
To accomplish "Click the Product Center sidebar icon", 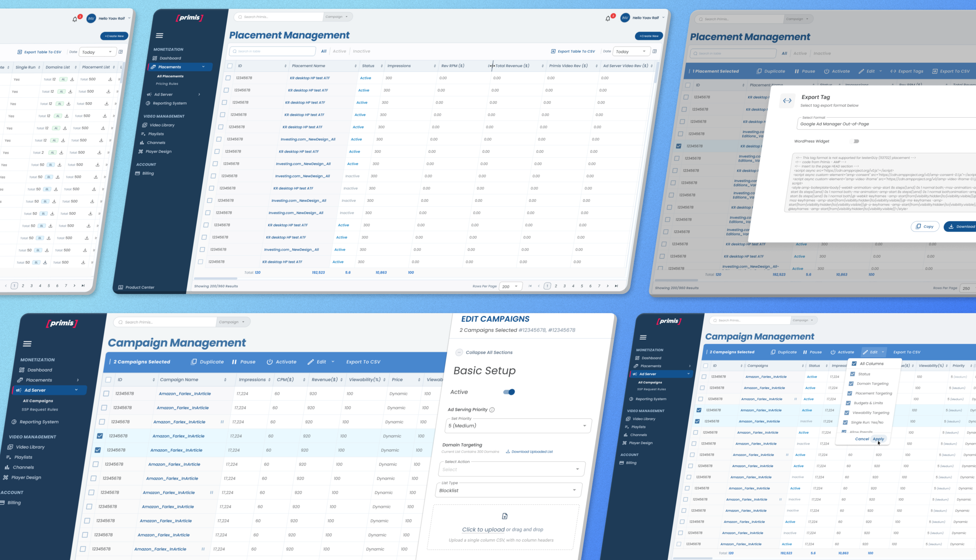I will coord(120,287).
